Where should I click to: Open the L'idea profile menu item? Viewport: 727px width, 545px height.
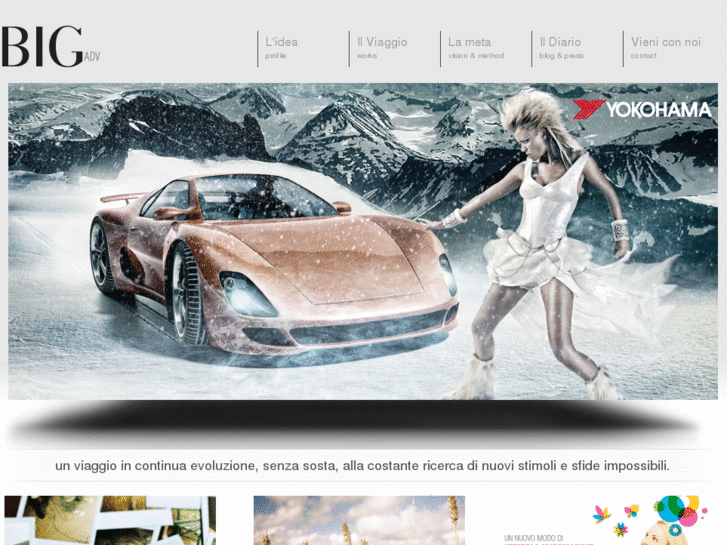click(281, 48)
